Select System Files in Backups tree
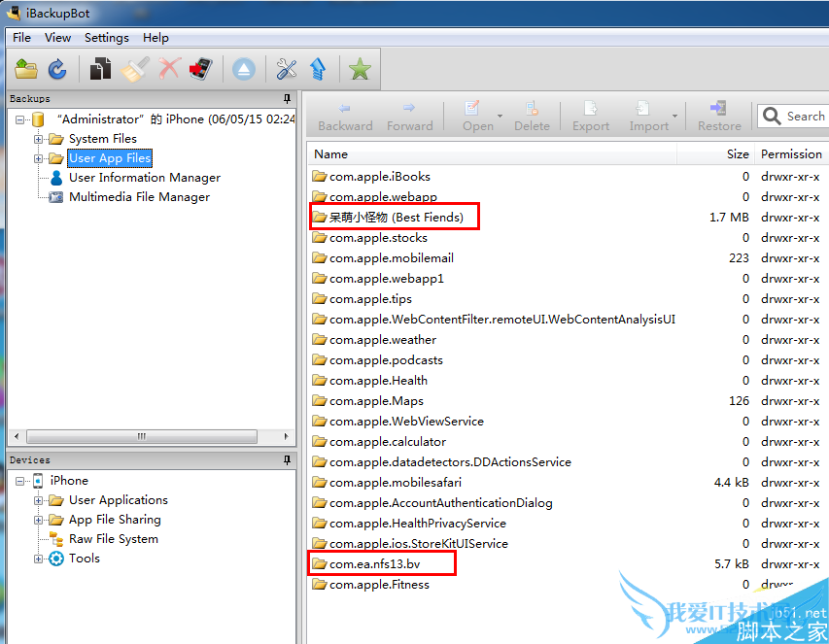Viewport: 829px width, 644px height. [103, 139]
